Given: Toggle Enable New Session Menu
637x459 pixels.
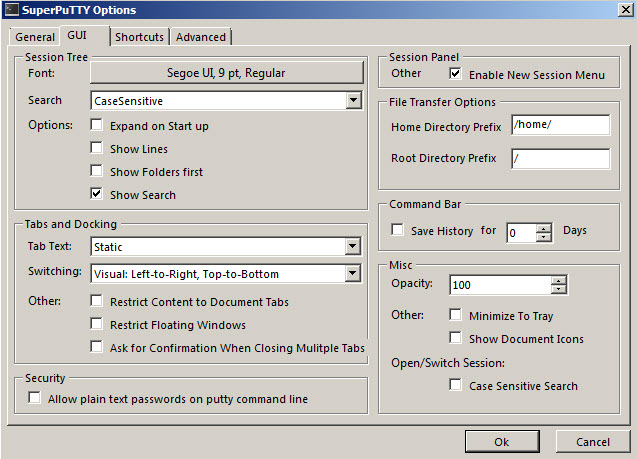Looking at the screenshot, I should 457,75.
